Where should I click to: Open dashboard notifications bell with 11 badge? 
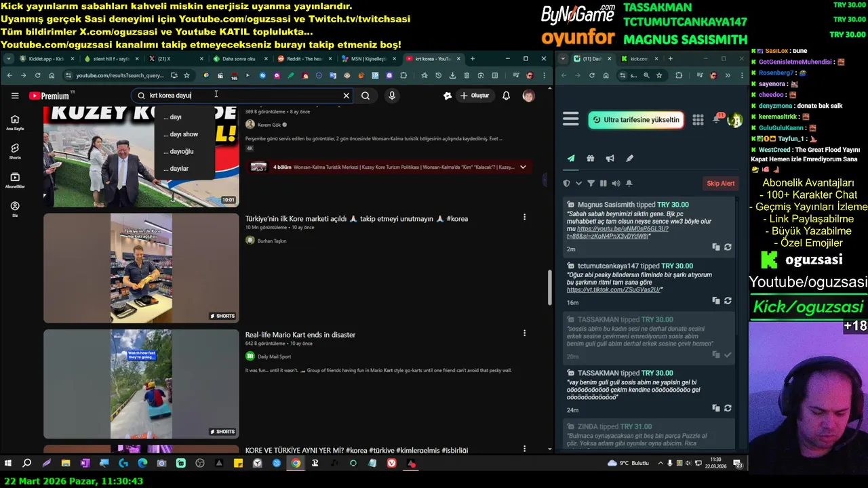tap(717, 119)
